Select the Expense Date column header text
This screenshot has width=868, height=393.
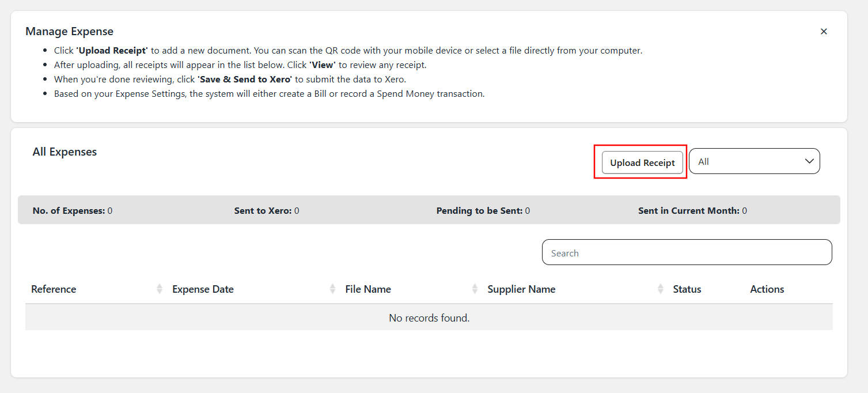[203, 289]
